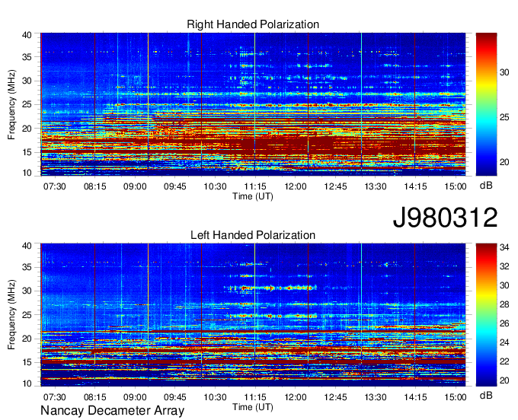The height and width of the screenshot is (420, 518).
Task: Click the "Time (UT)" label under the top plot
Action: click(x=253, y=196)
